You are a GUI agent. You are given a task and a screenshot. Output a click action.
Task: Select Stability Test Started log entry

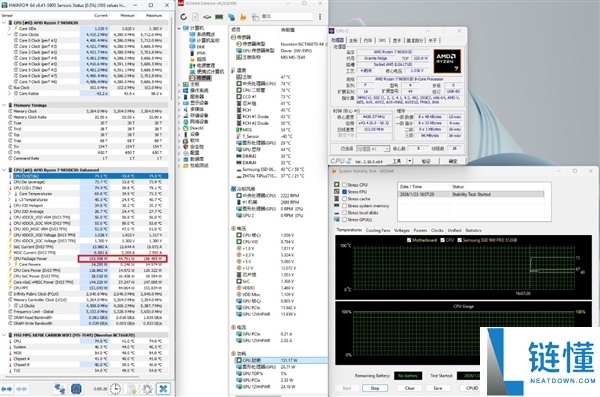[x=471, y=194]
